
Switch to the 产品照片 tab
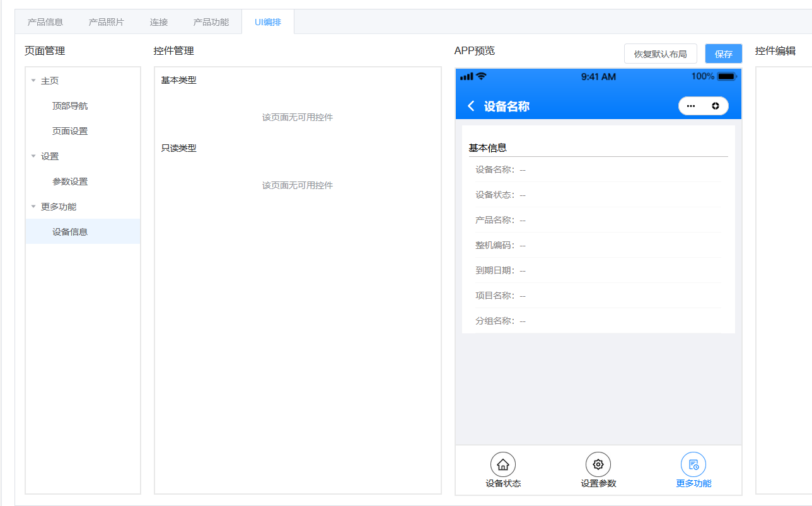[107, 22]
